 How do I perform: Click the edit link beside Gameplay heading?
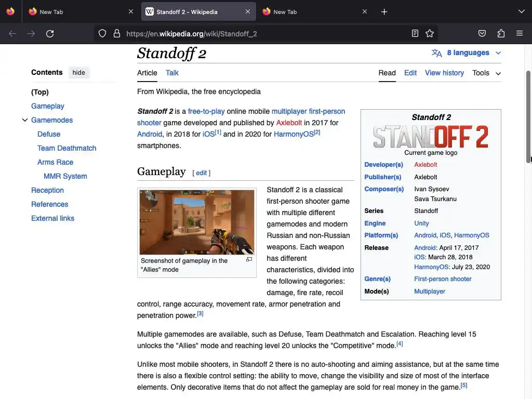pyautogui.click(x=201, y=173)
